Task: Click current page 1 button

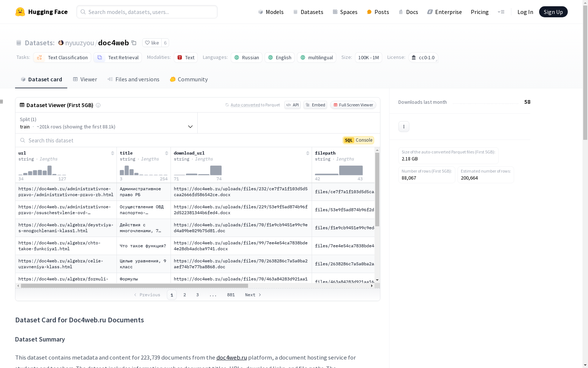Action: [172, 295]
